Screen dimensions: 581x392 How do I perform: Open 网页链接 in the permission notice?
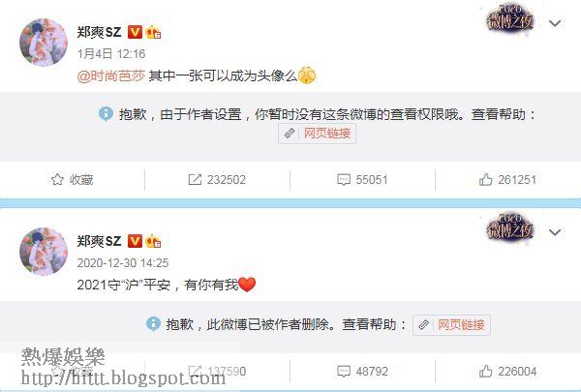coord(318,134)
